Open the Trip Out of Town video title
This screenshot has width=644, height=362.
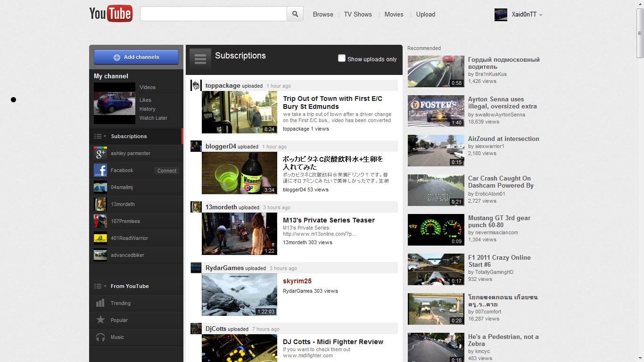[x=332, y=103]
